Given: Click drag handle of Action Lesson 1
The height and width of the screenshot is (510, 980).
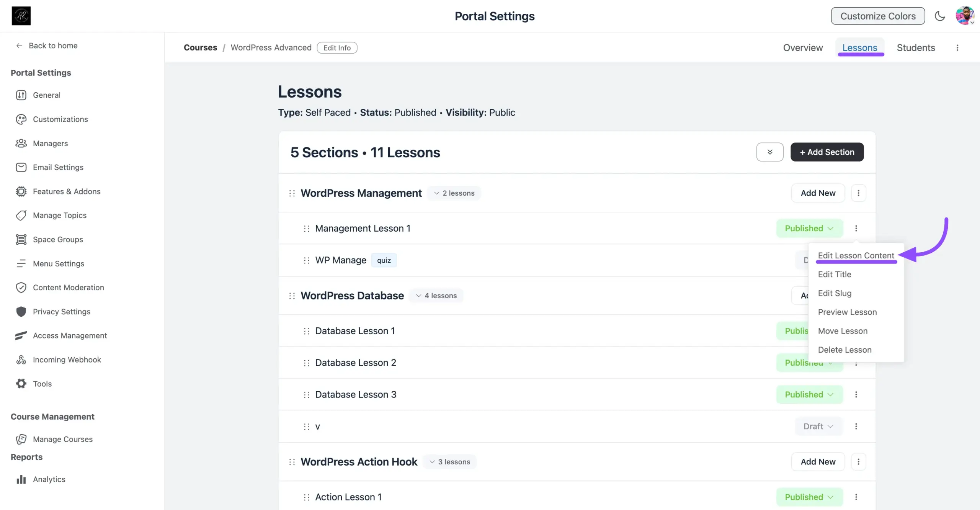Looking at the screenshot, I should click(x=306, y=497).
